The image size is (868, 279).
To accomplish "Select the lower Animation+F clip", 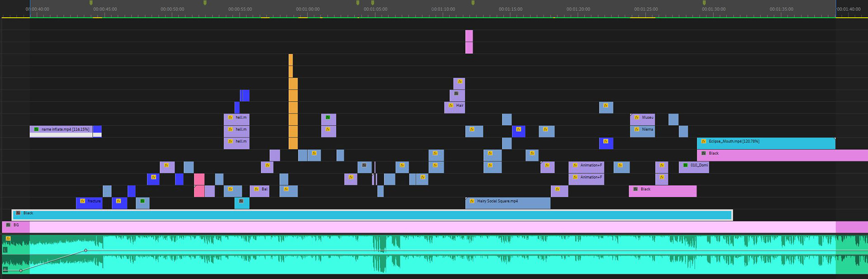I will tap(586, 179).
